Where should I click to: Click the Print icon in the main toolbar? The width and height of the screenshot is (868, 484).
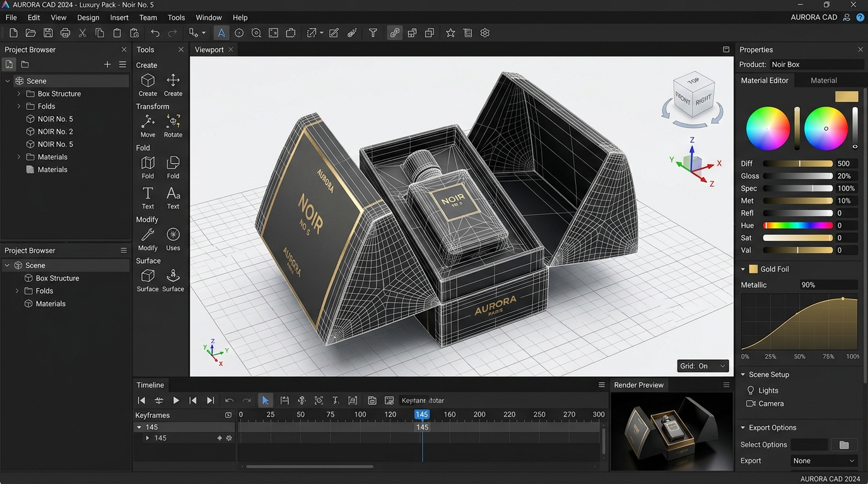coord(65,33)
